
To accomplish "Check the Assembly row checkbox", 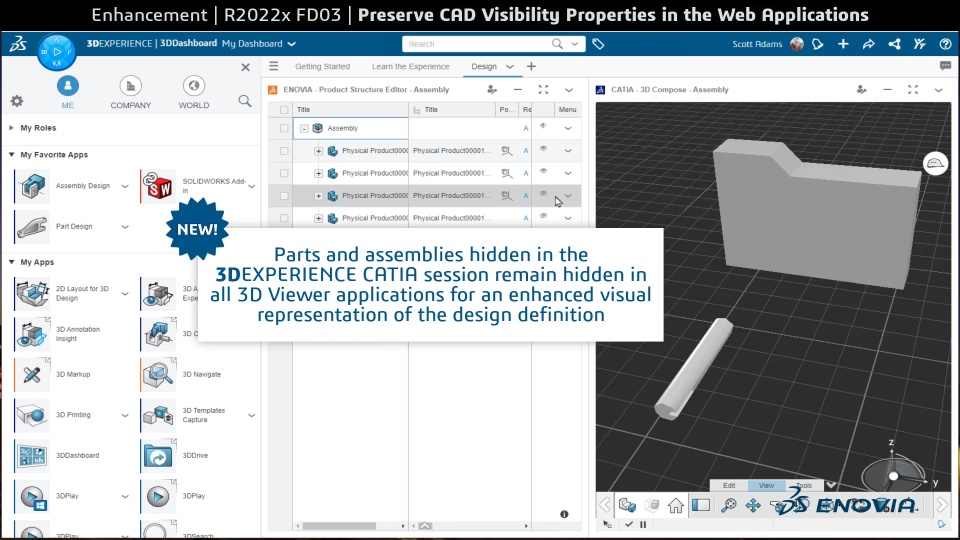I will (x=284, y=129).
